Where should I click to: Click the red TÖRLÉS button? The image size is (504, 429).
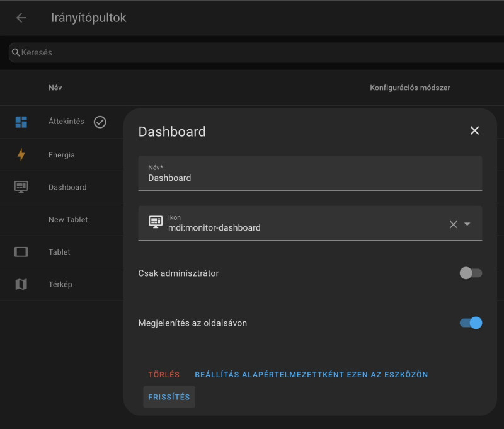point(164,375)
